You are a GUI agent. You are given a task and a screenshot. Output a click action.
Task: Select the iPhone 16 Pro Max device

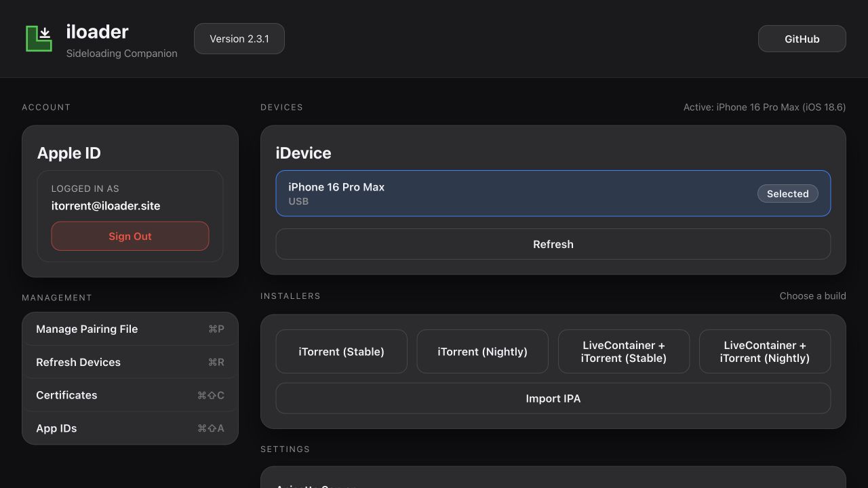[x=553, y=193]
